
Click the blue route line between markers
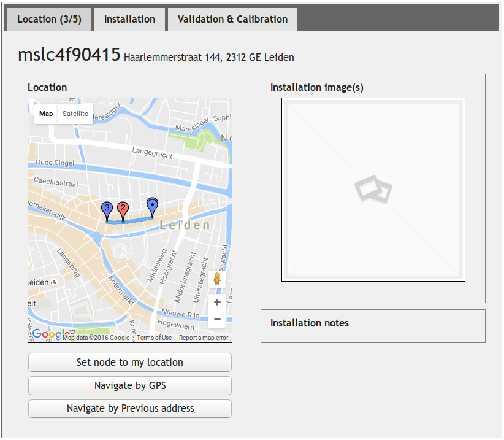click(138, 220)
